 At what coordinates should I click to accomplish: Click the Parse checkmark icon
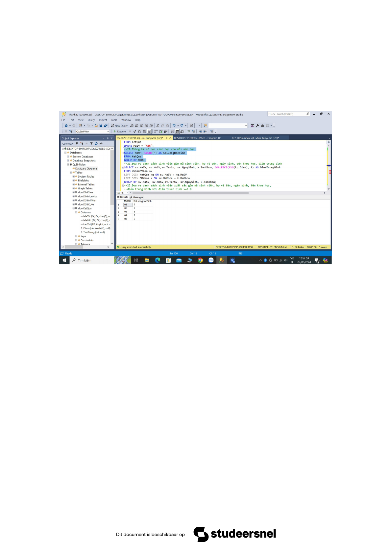click(x=135, y=132)
